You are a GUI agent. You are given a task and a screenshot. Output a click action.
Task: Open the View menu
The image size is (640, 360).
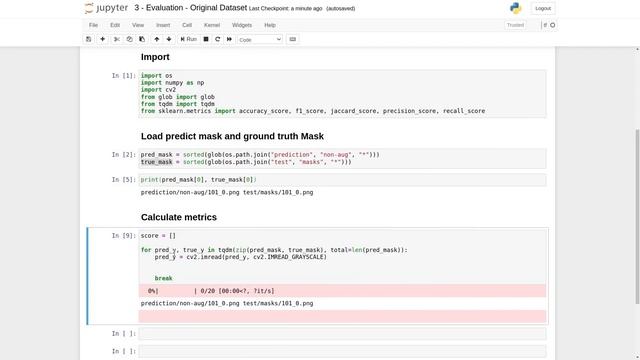[x=138, y=25]
